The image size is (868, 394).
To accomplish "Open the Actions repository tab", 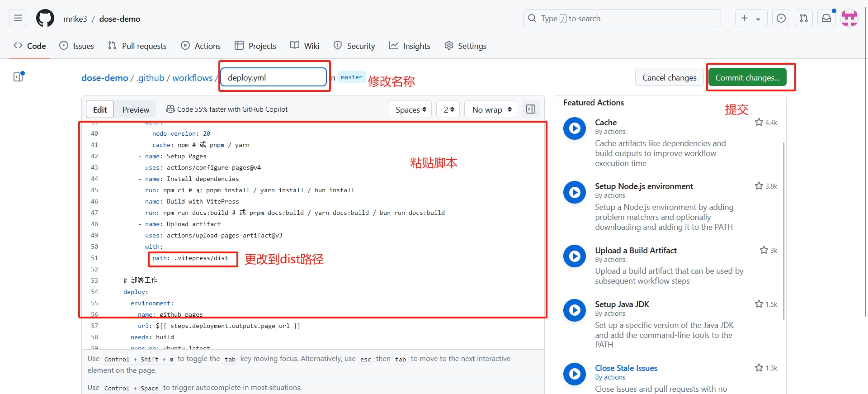I will 201,46.
